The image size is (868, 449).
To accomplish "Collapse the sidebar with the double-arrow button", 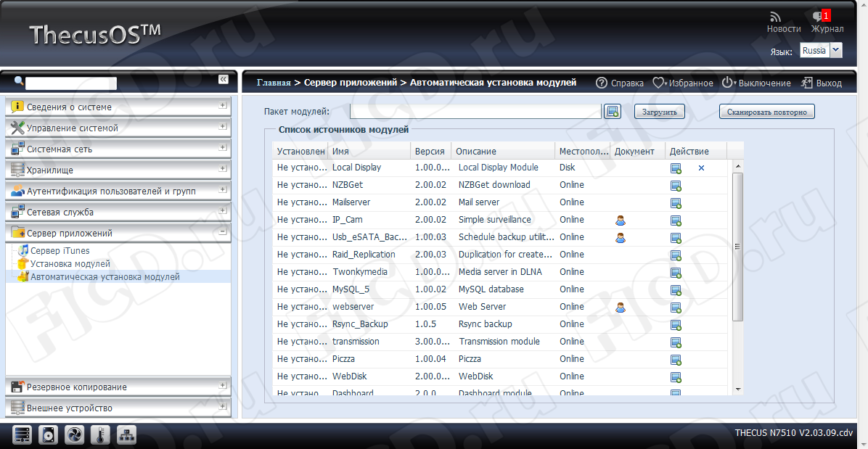I will [223, 80].
